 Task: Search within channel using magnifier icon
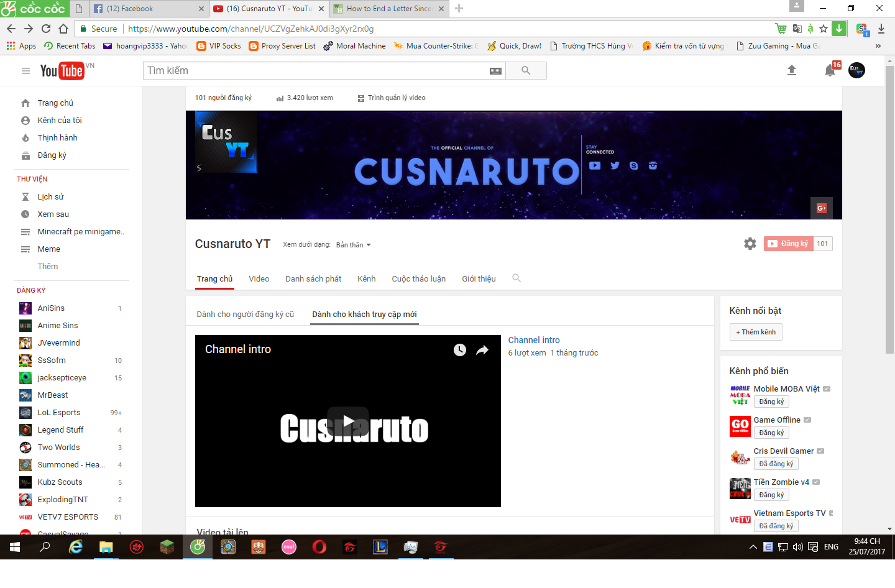click(516, 278)
